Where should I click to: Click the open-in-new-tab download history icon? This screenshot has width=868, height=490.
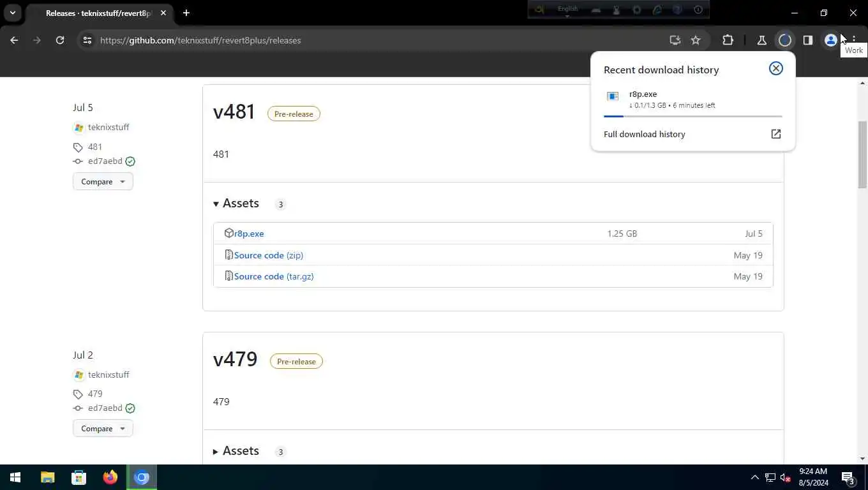point(776,134)
